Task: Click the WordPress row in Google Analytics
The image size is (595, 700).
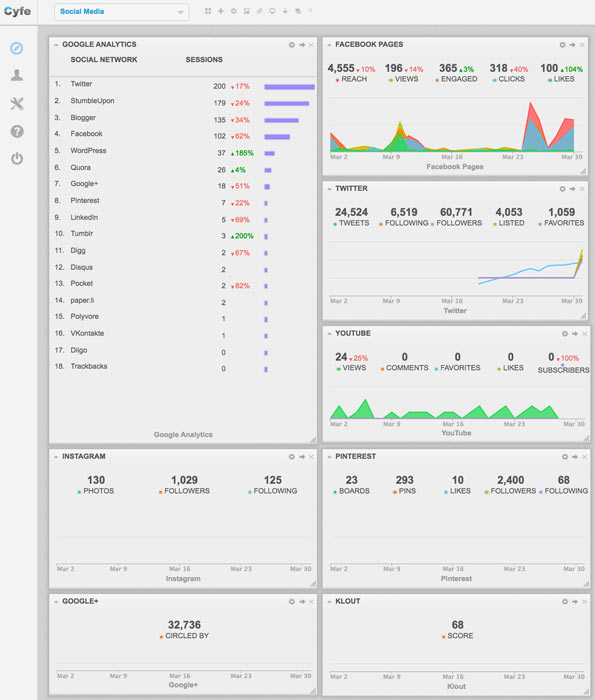Action: coord(184,151)
